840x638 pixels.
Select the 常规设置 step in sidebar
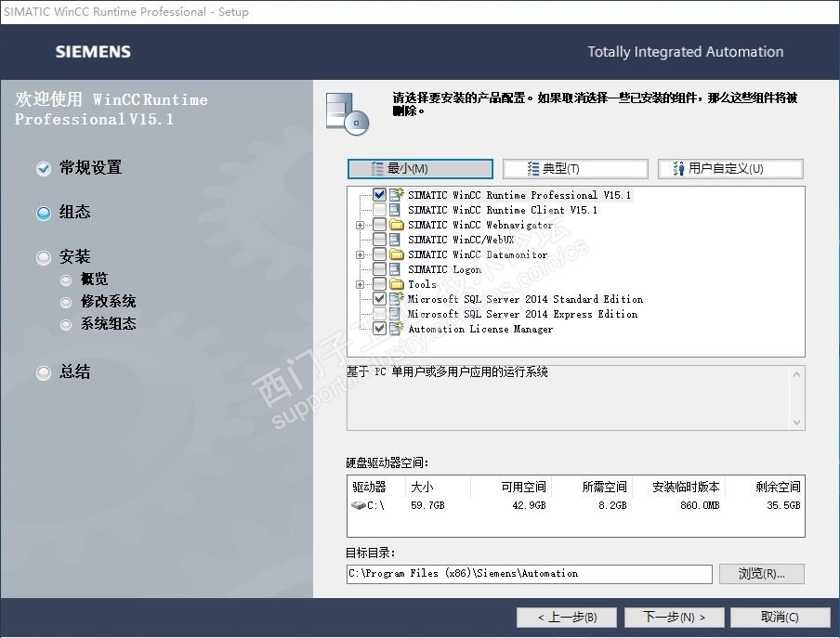pyautogui.click(x=90, y=167)
